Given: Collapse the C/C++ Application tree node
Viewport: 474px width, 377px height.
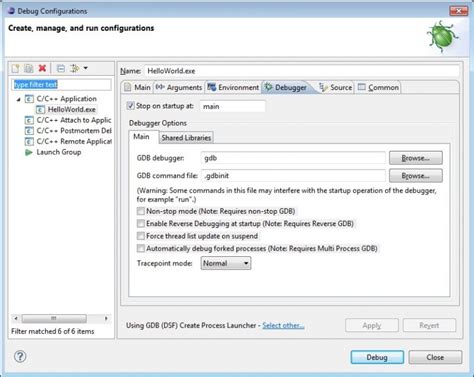Looking at the screenshot, I should coord(19,99).
